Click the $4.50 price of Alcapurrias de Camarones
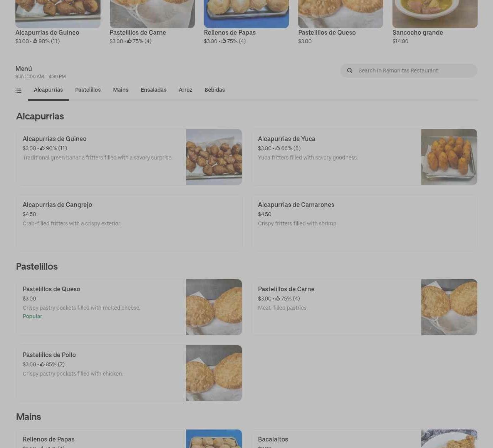 click(x=265, y=214)
